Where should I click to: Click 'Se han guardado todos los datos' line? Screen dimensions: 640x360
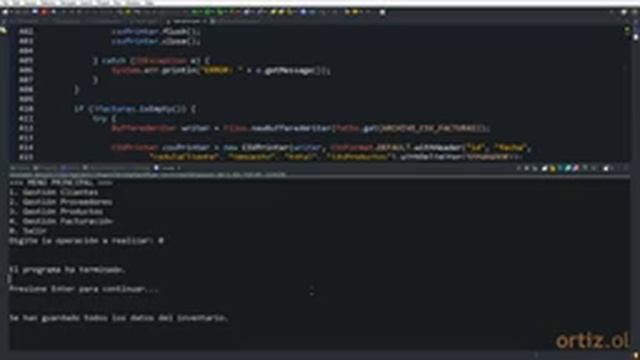pos(119,318)
